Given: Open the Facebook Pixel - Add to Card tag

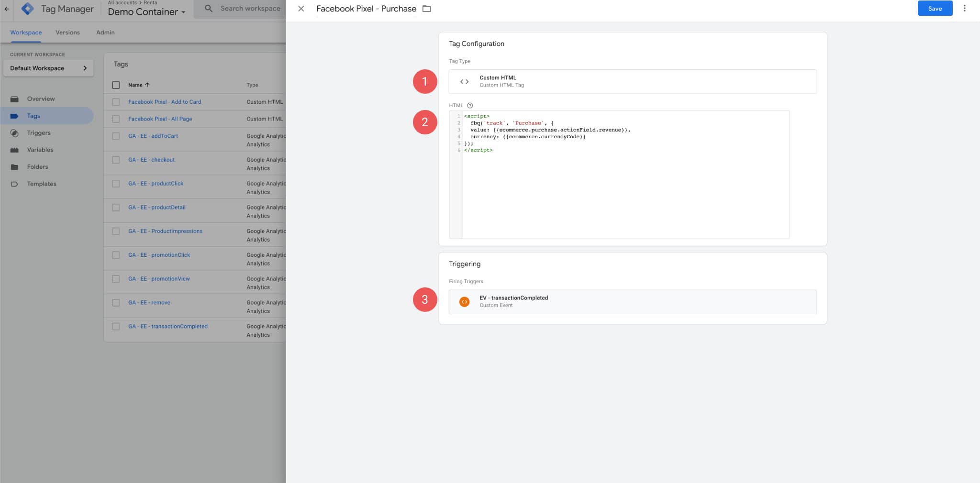Looking at the screenshot, I should (x=165, y=102).
